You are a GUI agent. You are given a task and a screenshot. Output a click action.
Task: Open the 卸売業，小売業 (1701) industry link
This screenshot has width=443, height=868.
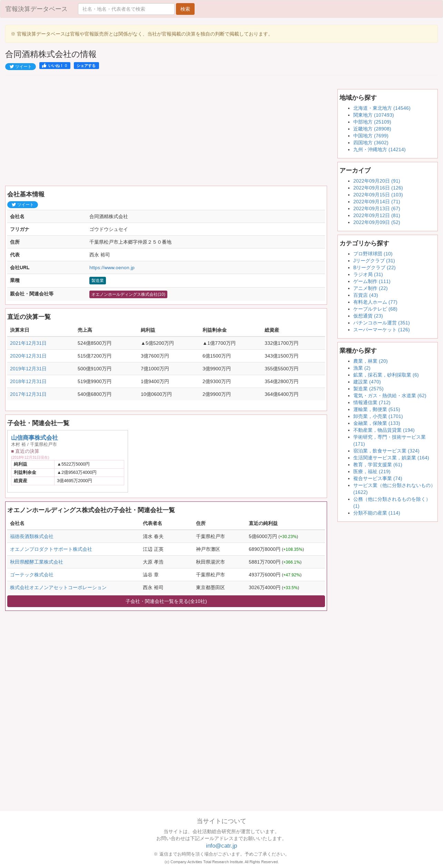point(378,416)
